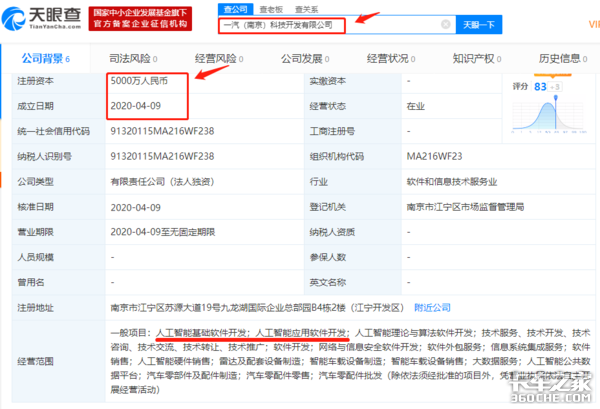This screenshot has width=600, height=409.
Task: Click the credit code in 统一社会信用代码 row
Action: click(162, 131)
